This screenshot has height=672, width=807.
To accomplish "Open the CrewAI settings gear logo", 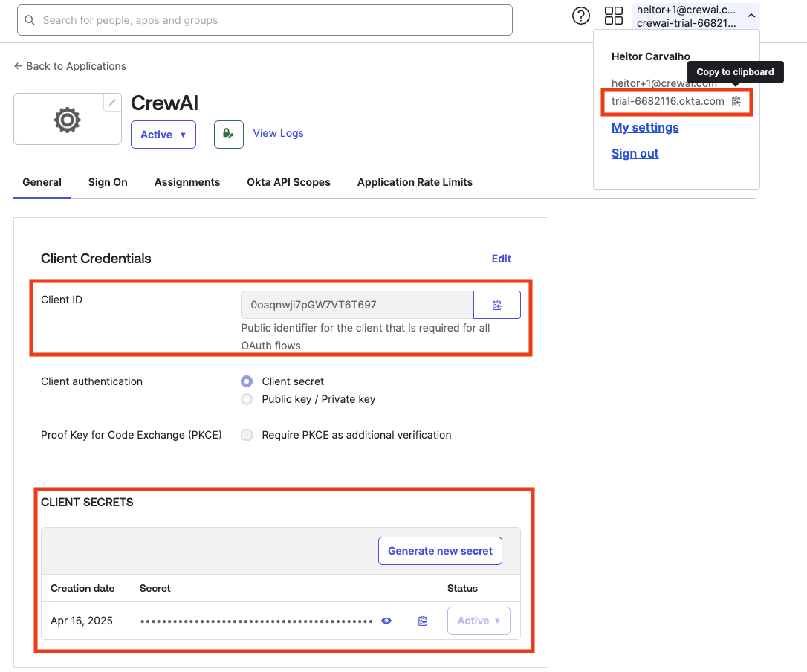I will (67, 119).
